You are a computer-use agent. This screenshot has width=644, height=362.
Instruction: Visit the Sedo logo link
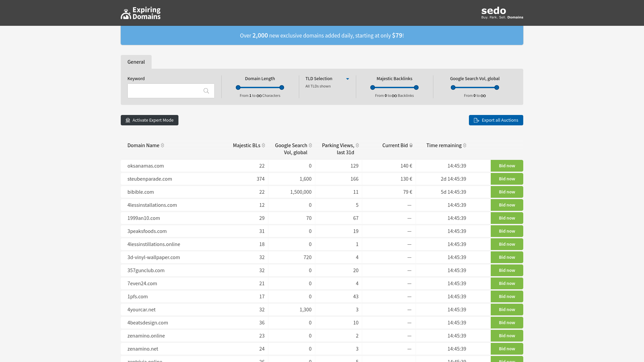point(502,13)
